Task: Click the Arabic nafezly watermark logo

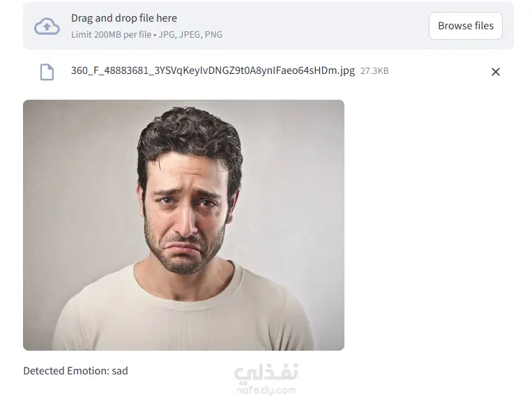Action: click(266, 372)
